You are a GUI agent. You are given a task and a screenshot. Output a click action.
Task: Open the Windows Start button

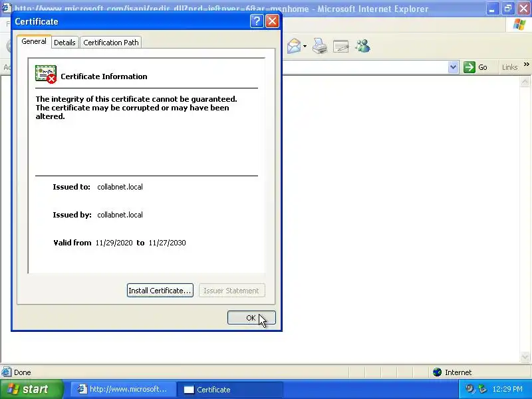[x=32, y=389]
